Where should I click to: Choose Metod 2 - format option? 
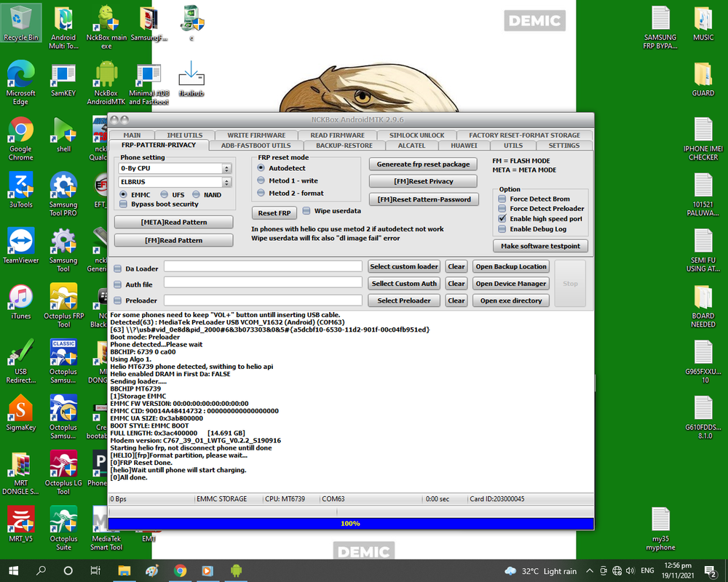click(x=261, y=193)
